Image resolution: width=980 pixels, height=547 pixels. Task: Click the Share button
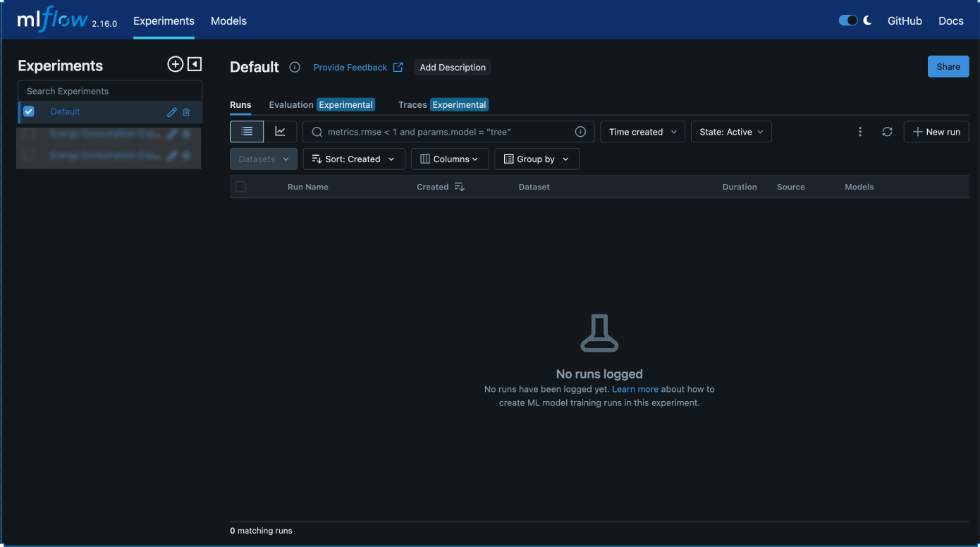coord(948,67)
